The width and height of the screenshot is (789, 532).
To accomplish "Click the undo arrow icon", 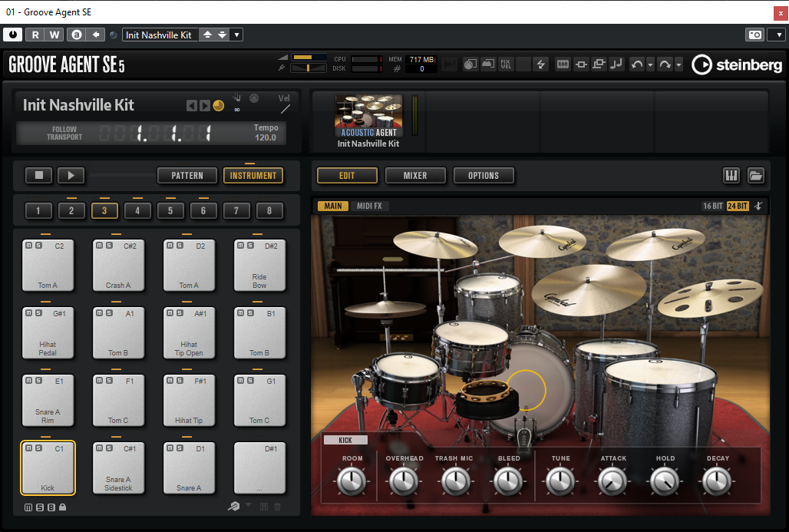I will coord(637,64).
